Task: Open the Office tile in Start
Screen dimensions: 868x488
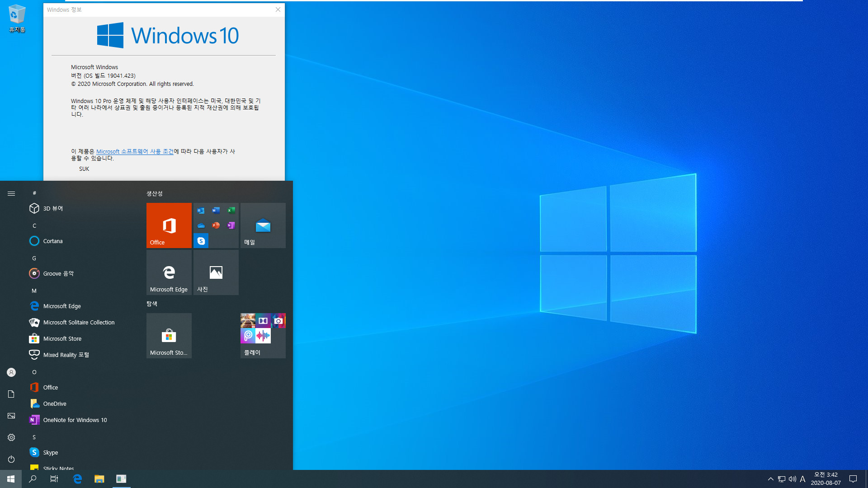Action: tap(169, 225)
